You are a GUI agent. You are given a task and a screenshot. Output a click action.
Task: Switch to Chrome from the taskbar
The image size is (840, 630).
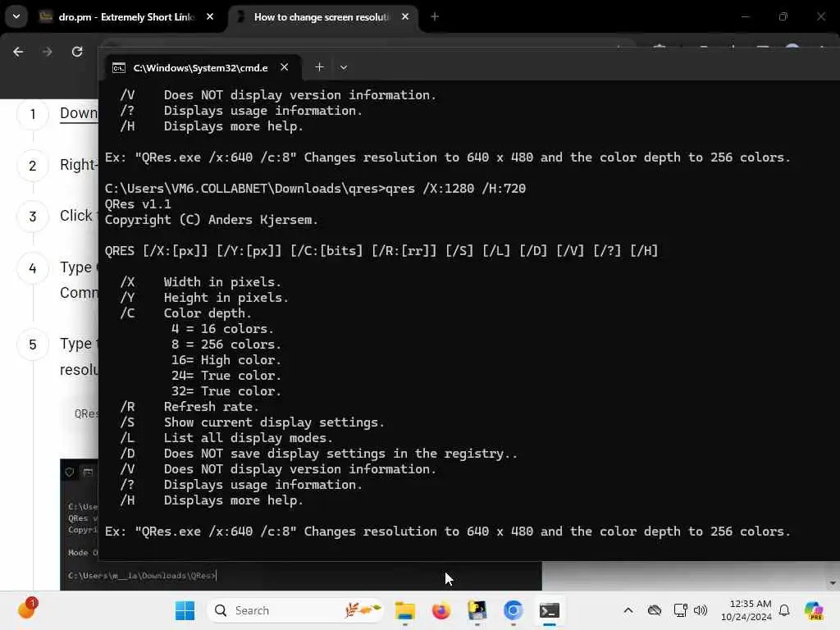pyautogui.click(x=513, y=610)
